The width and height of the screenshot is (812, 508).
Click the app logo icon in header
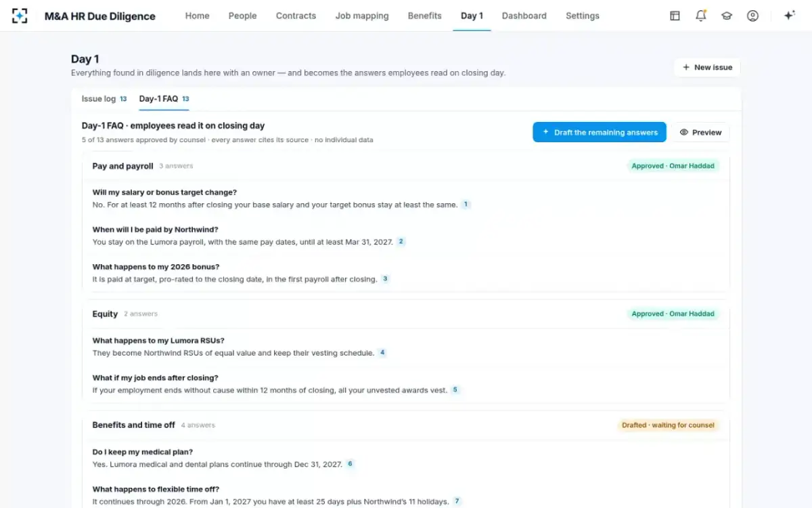point(20,16)
